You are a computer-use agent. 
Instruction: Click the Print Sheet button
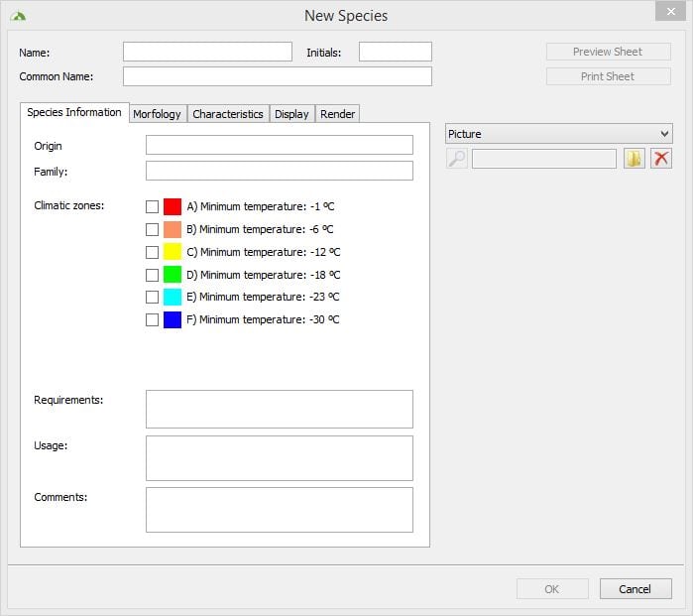click(x=608, y=76)
